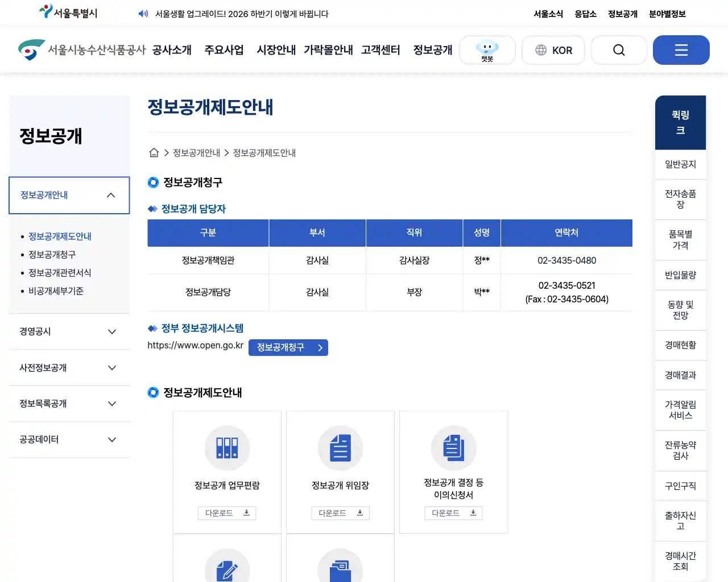Click the speaker announcement icon

143,14
